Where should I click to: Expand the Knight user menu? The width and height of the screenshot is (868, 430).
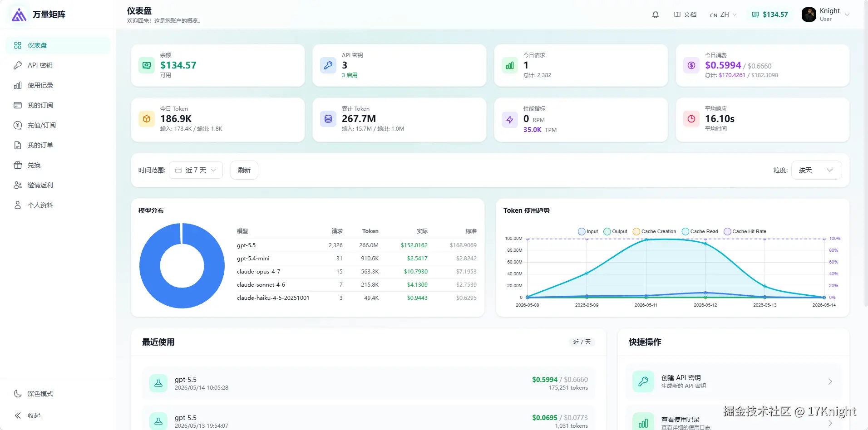(826, 15)
